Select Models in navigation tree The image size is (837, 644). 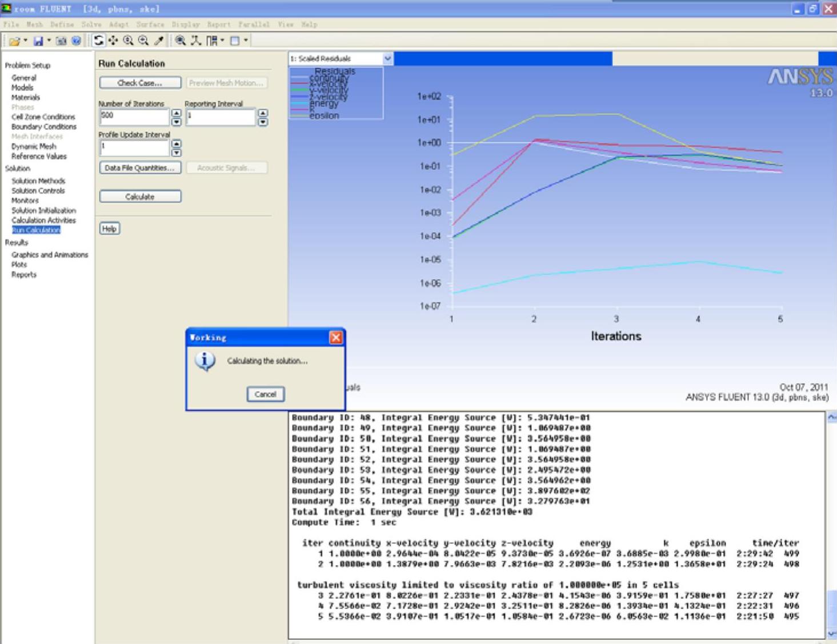(x=22, y=87)
